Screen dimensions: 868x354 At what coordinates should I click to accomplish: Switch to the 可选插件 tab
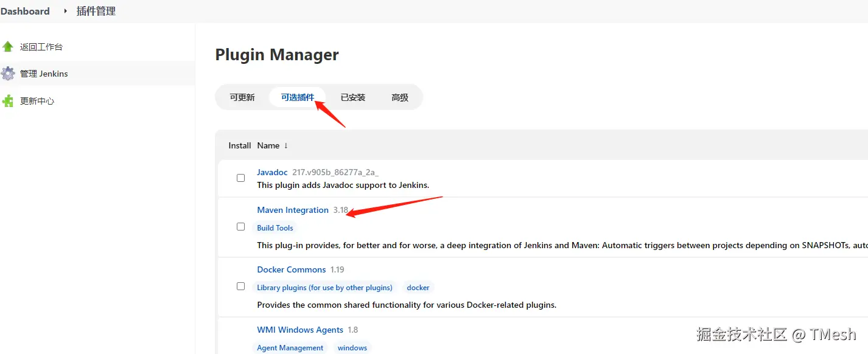click(x=298, y=97)
